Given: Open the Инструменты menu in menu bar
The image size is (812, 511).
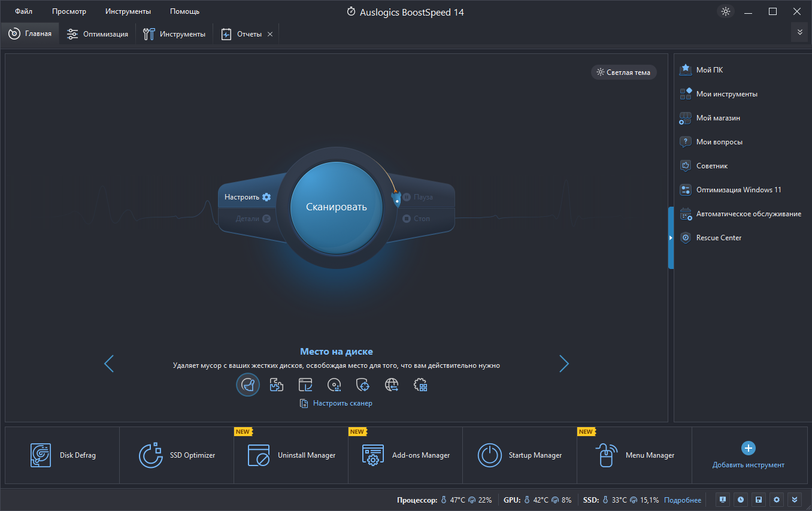Looking at the screenshot, I should click(x=128, y=11).
